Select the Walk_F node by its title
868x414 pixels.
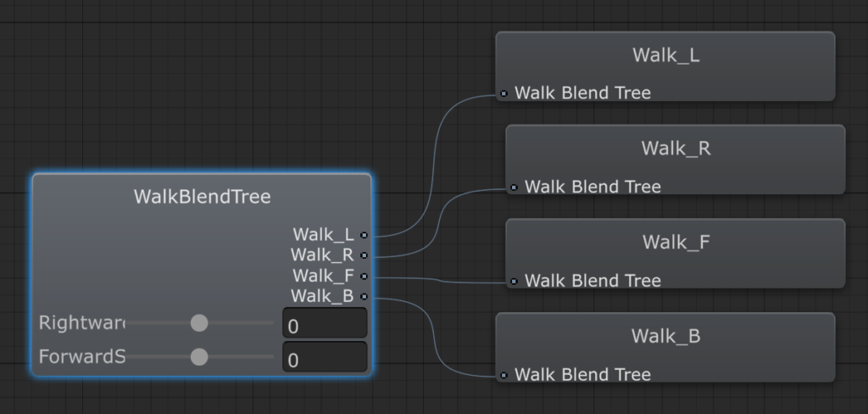[676, 243]
